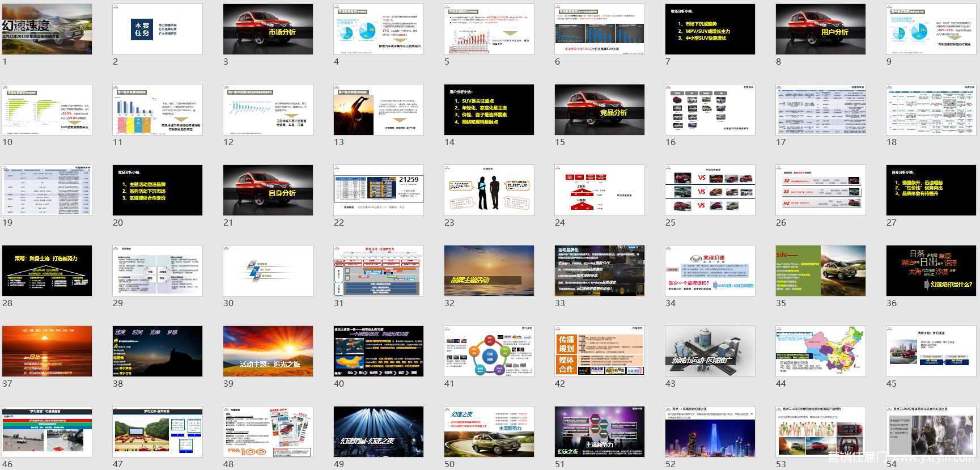This screenshot has width=980, height=470.
Task: Select slide 2 with 本案任务 box
Action: pyautogui.click(x=158, y=29)
